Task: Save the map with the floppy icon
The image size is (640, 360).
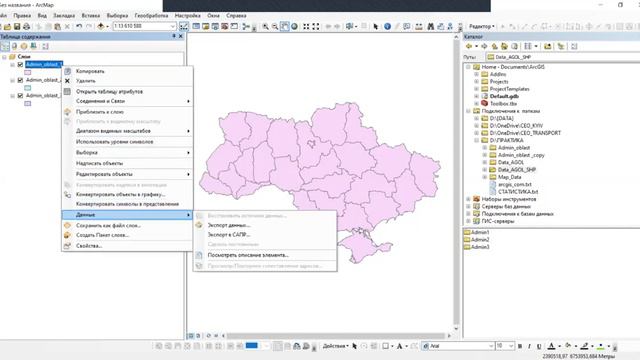Action: click(x=17, y=27)
